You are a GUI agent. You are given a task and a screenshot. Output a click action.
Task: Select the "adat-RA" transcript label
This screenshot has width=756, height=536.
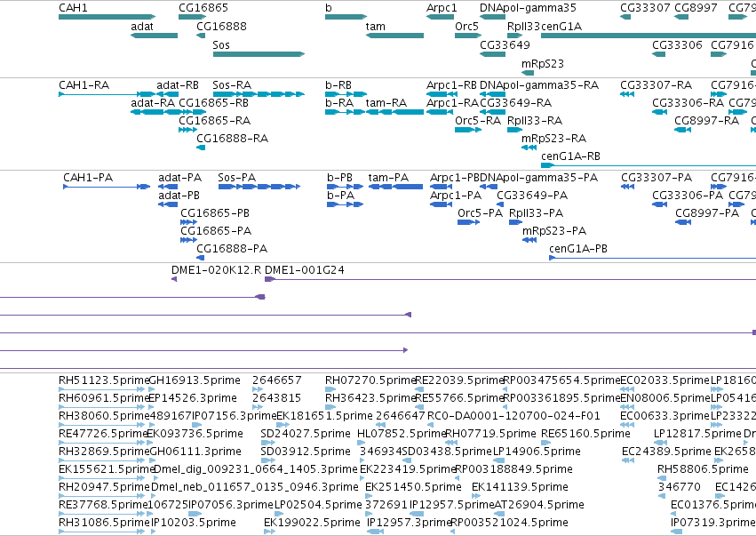(153, 103)
